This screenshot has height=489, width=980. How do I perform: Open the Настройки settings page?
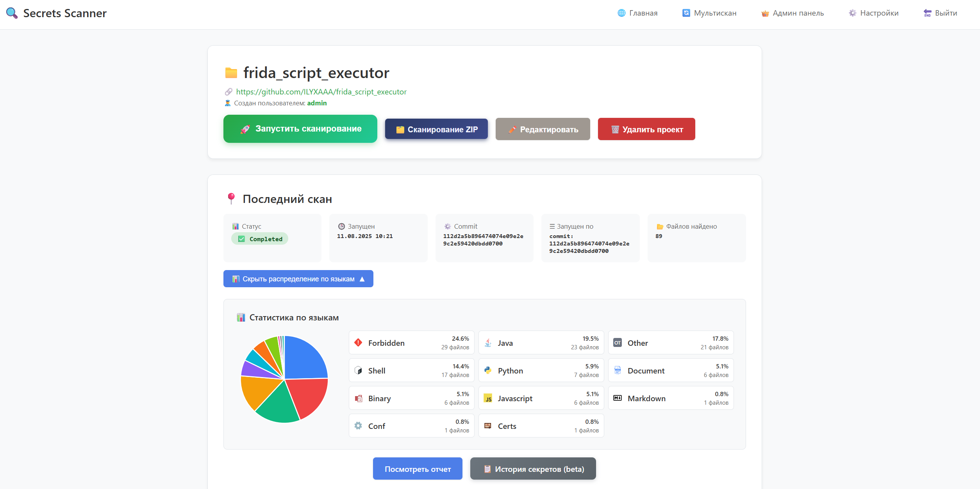[x=873, y=13]
